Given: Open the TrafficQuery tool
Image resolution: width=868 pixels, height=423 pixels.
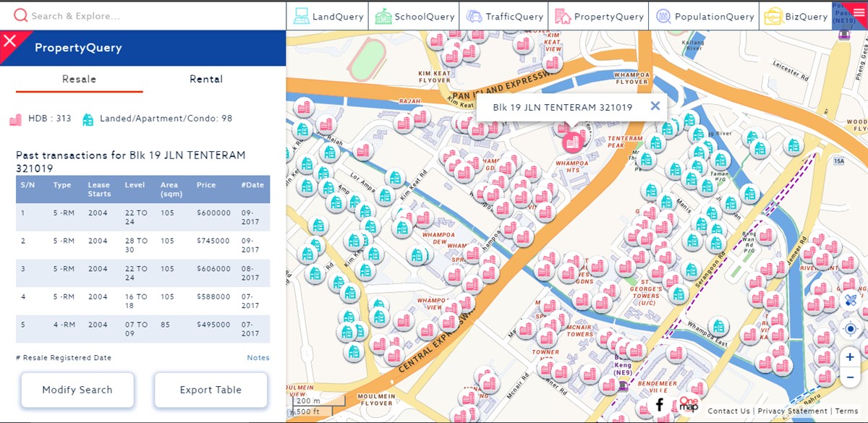Looking at the screenshot, I should click(504, 16).
